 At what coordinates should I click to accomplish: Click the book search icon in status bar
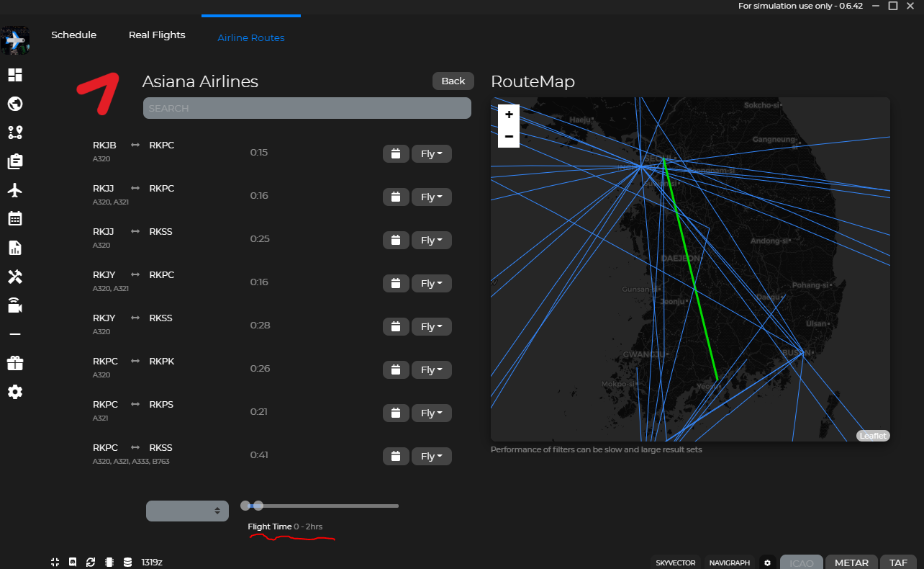73,563
